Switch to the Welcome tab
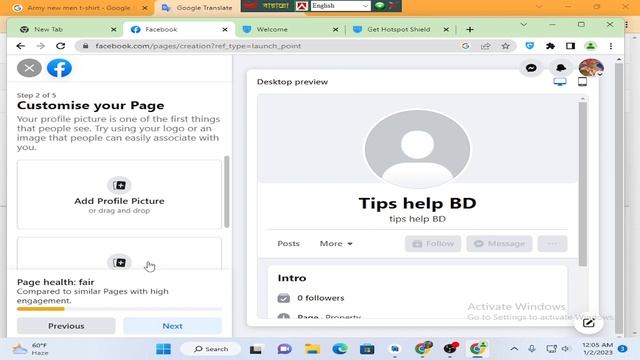Screen dimensions: 640x360 [x=290, y=29]
